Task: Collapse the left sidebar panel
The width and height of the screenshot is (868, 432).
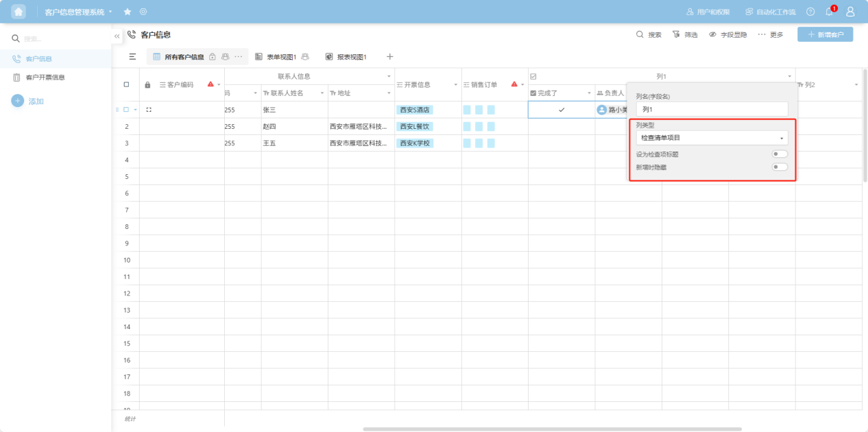Action: coord(117,36)
